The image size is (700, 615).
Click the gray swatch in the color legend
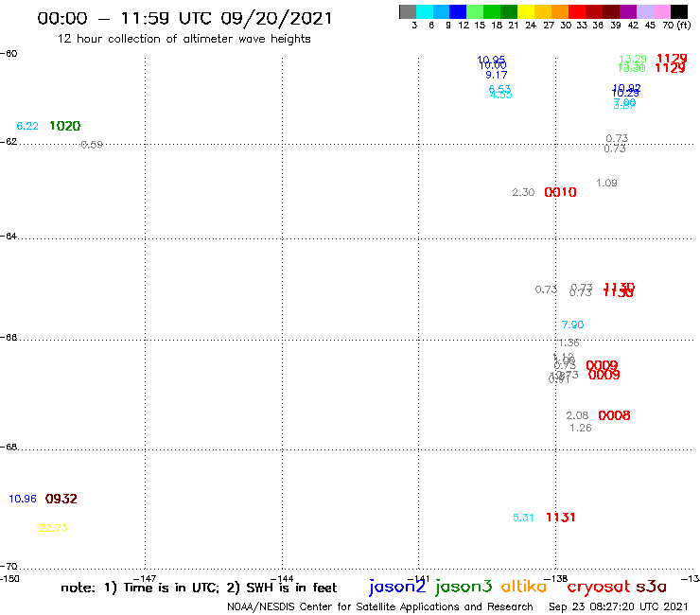pyautogui.click(x=408, y=11)
